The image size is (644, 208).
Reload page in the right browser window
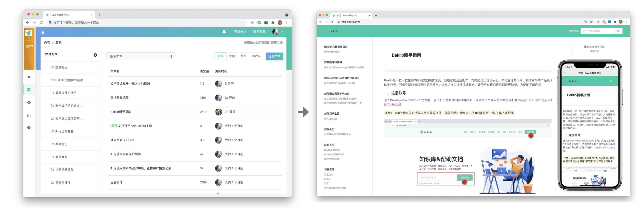[332, 22]
